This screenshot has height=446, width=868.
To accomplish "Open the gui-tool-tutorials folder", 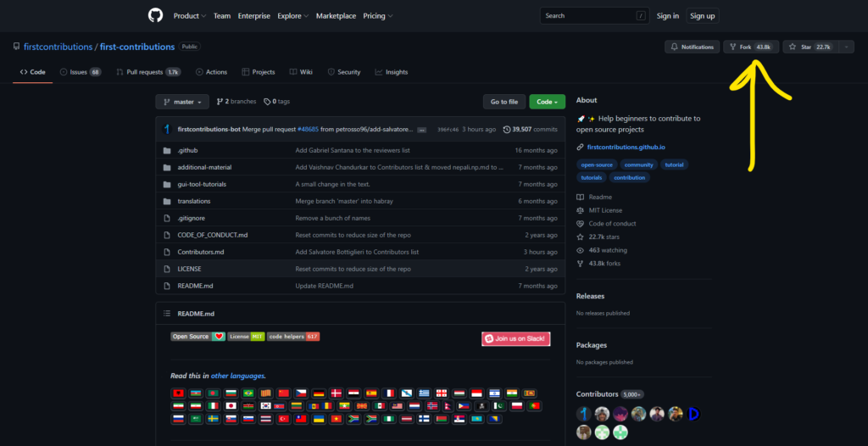I will tap(202, 184).
